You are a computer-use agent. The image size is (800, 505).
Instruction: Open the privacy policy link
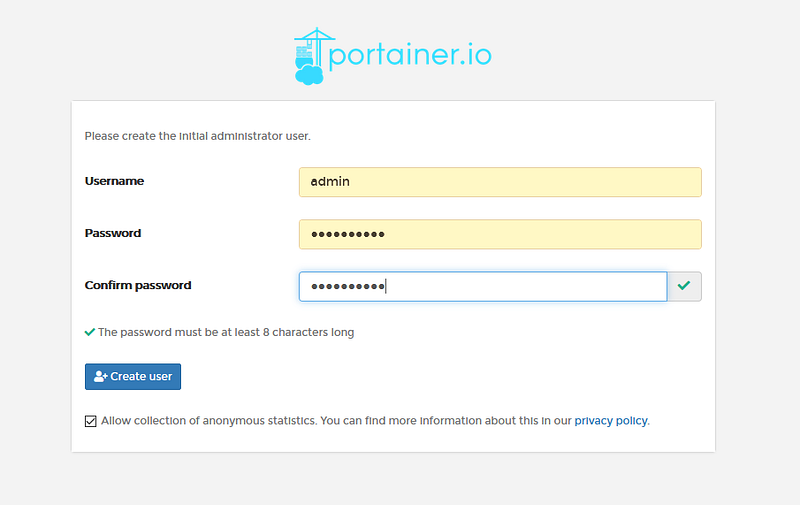tap(611, 421)
